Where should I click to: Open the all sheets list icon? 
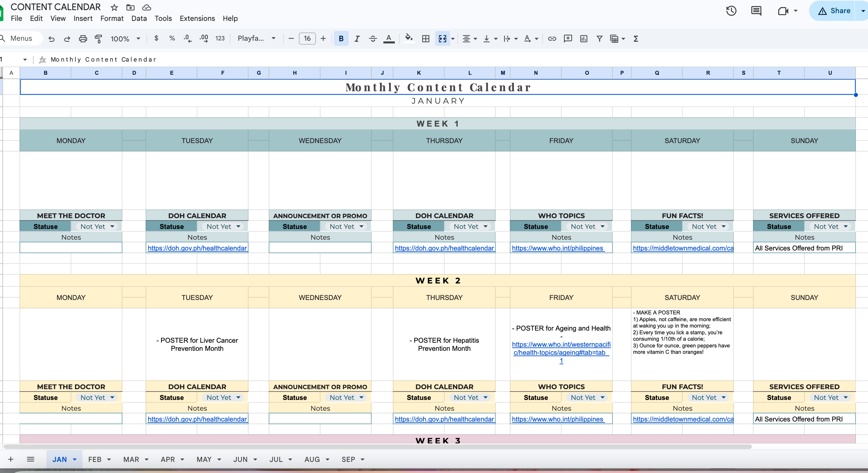(x=31, y=459)
